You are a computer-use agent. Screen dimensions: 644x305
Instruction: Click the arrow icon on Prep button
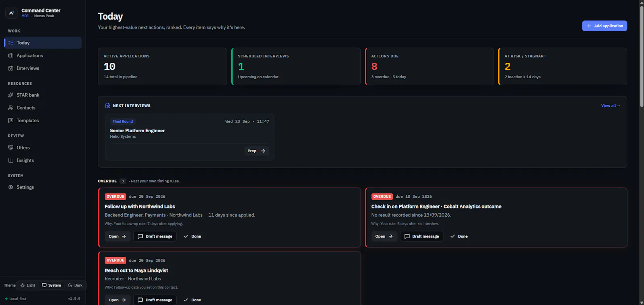point(263,151)
